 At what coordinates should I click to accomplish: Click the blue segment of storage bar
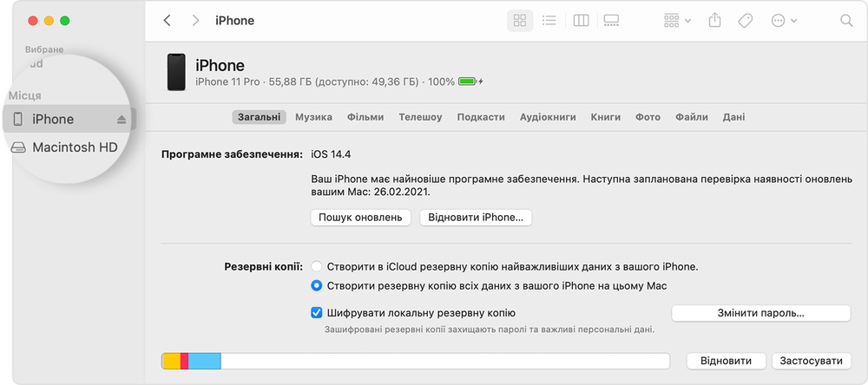pyautogui.click(x=204, y=362)
